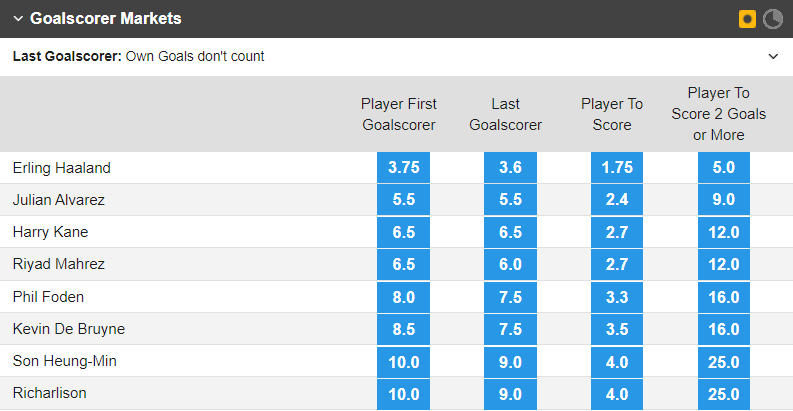
Task: Select Son Heung-Min last goalscorer odds 9.0
Action: pos(510,361)
